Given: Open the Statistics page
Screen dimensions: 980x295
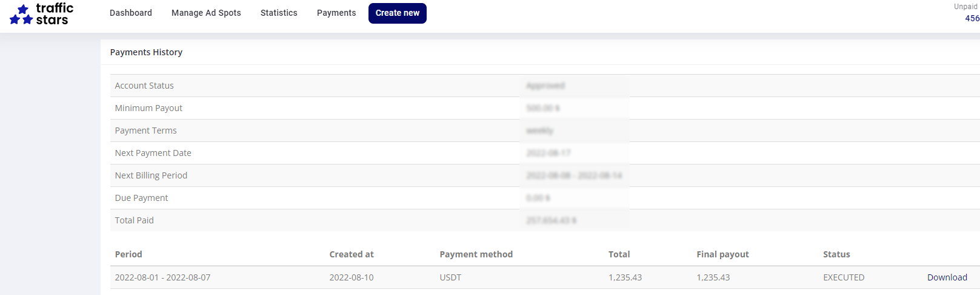Looking at the screenshot, I should [x=279, y=13].
